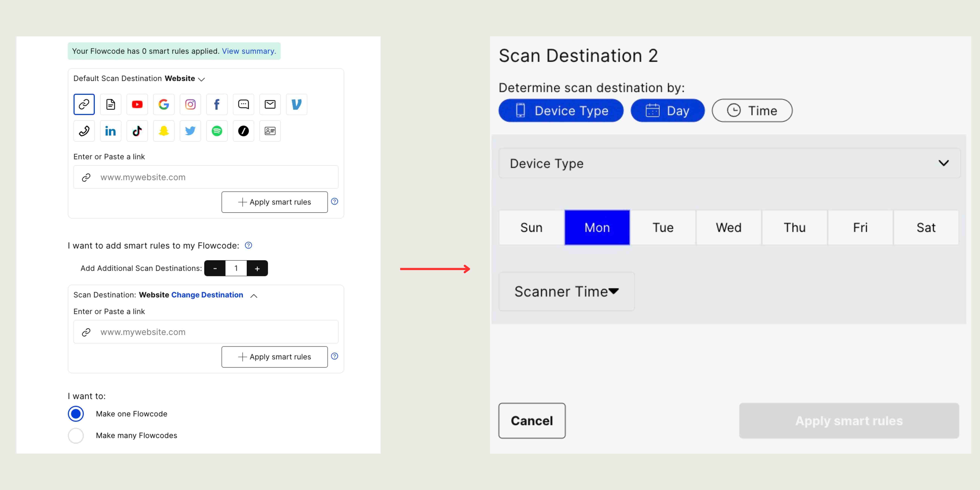
Task: Select the Instagram destination icon
Action: [190, 104]
